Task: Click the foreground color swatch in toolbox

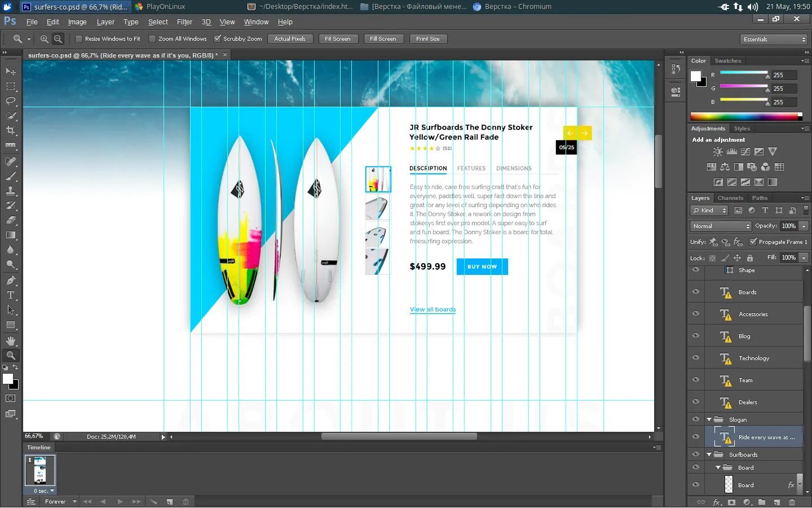Action: (8, 379)
